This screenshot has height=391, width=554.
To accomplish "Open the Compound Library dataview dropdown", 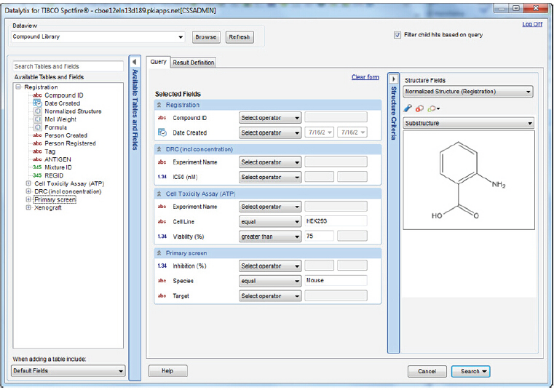I will pyautogui.click(x=181, y=37).
